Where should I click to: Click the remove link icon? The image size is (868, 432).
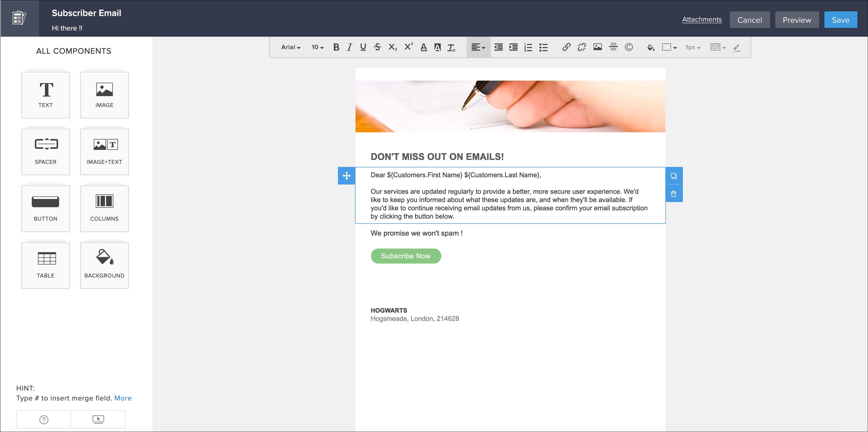582,47
